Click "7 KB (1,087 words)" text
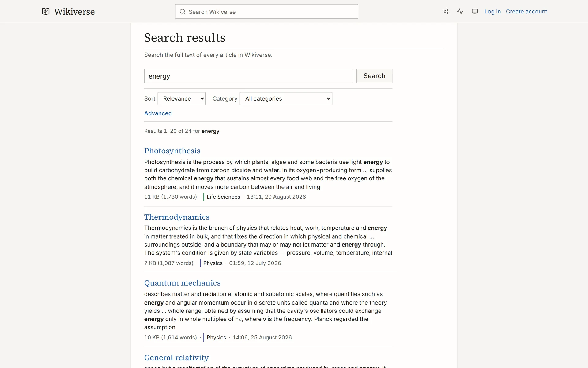The image size is (588, 368). pos(169,263)
